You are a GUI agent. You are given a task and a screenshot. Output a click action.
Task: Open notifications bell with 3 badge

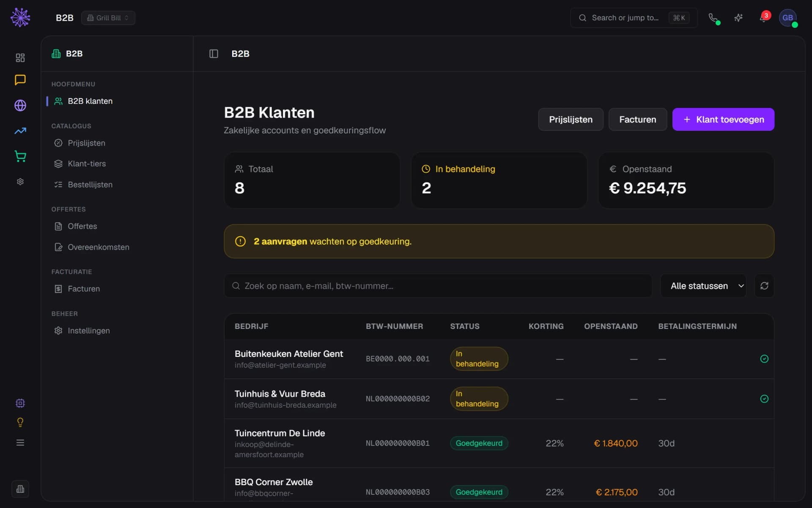click(x=764, y=18)
